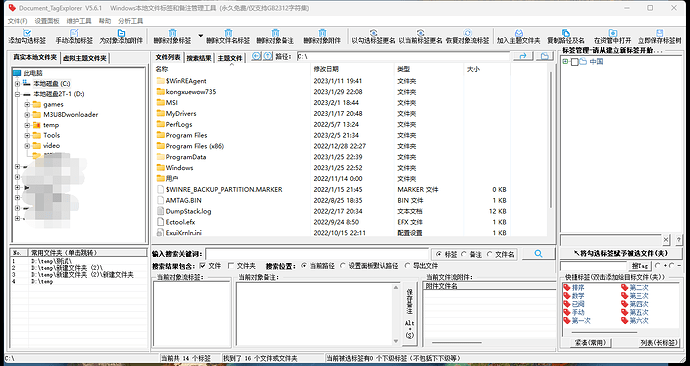
Task: Expand the video folder node
Action: click(x=27, y=146)
